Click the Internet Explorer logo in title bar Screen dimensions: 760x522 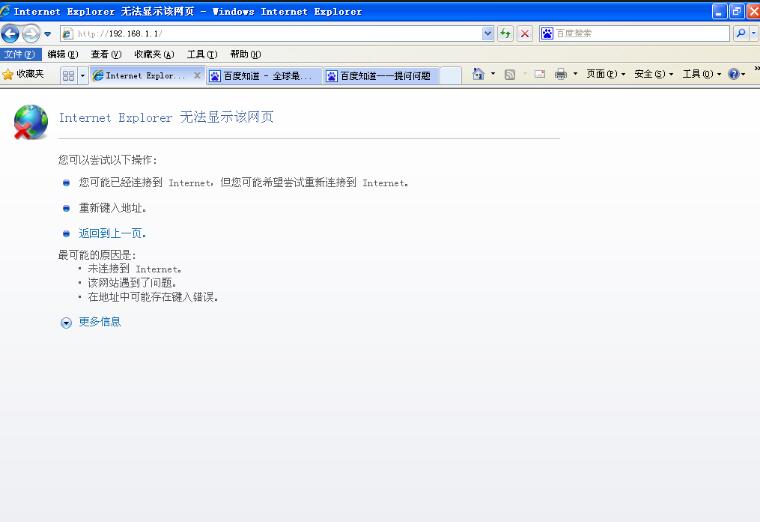click(5, 11)
